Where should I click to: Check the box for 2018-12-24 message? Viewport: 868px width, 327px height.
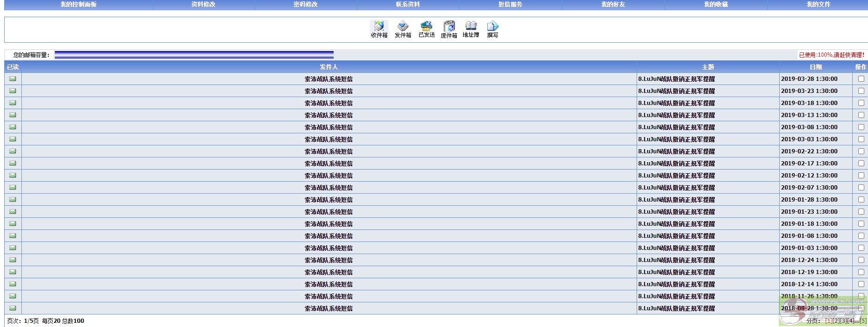(861, 260)
